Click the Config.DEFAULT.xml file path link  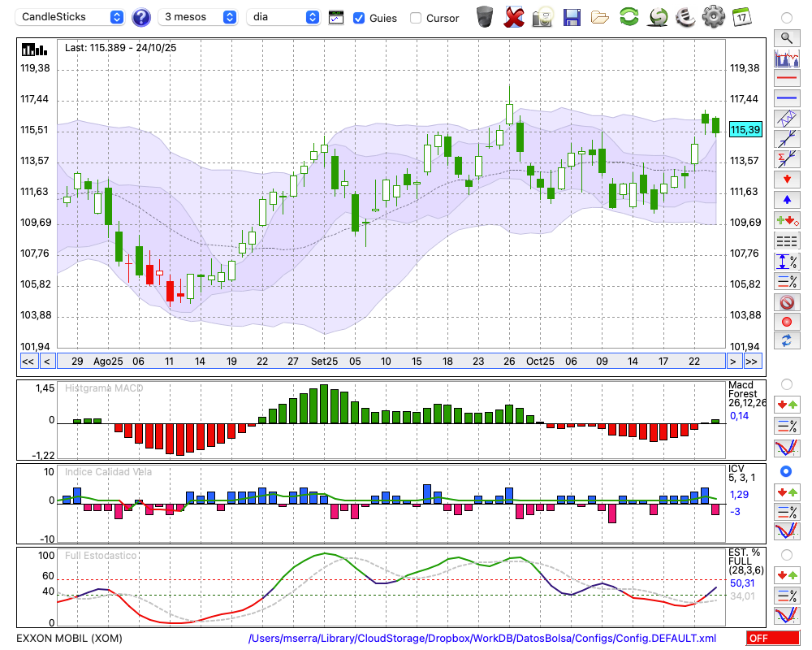pyautogui.click(x=482, y=638)
